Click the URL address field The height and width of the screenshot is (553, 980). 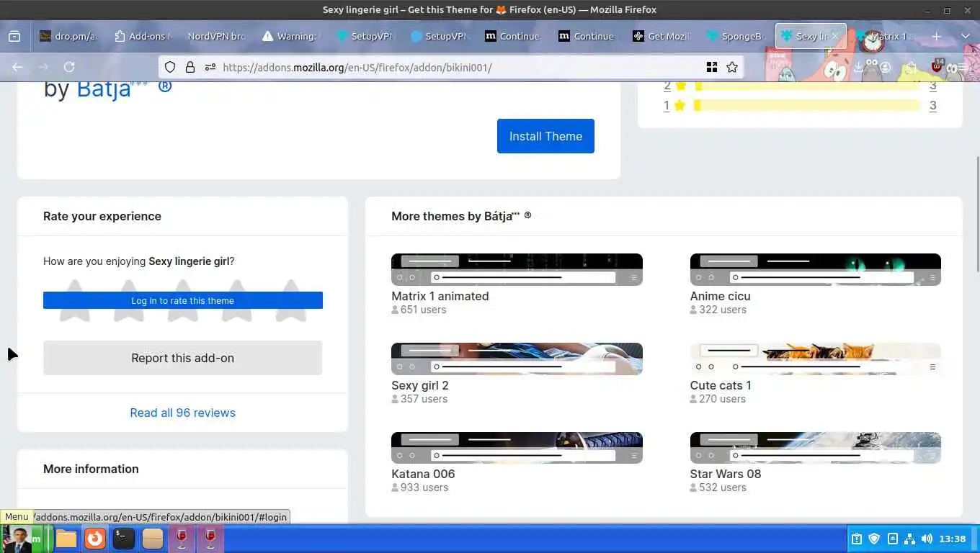point(461,67)
